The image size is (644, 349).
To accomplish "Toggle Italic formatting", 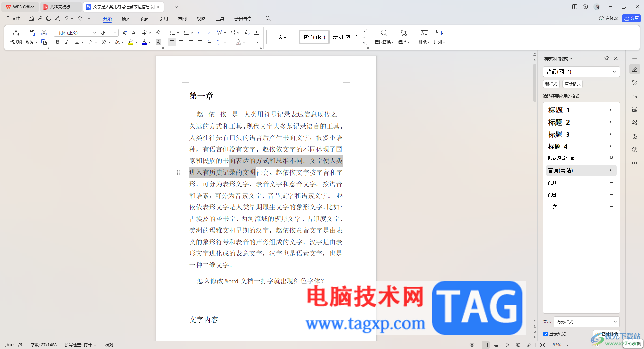I will 67,42.
